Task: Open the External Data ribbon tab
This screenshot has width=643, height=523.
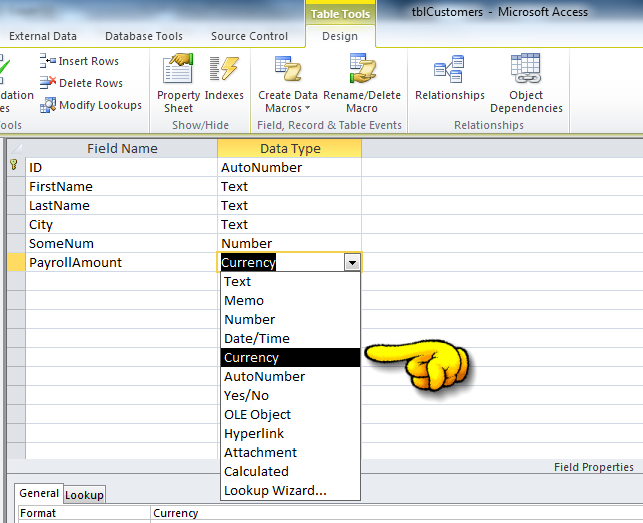Action: 43,36
